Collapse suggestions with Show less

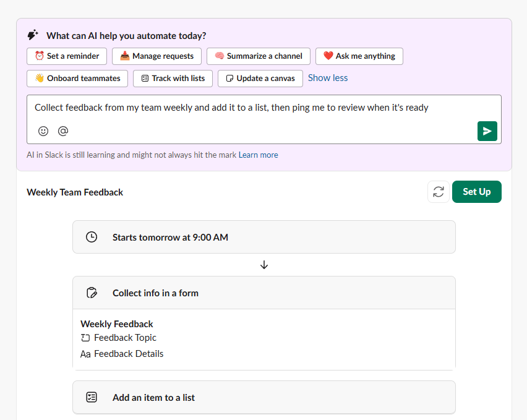pyautogui.click(x=328, y=78)
